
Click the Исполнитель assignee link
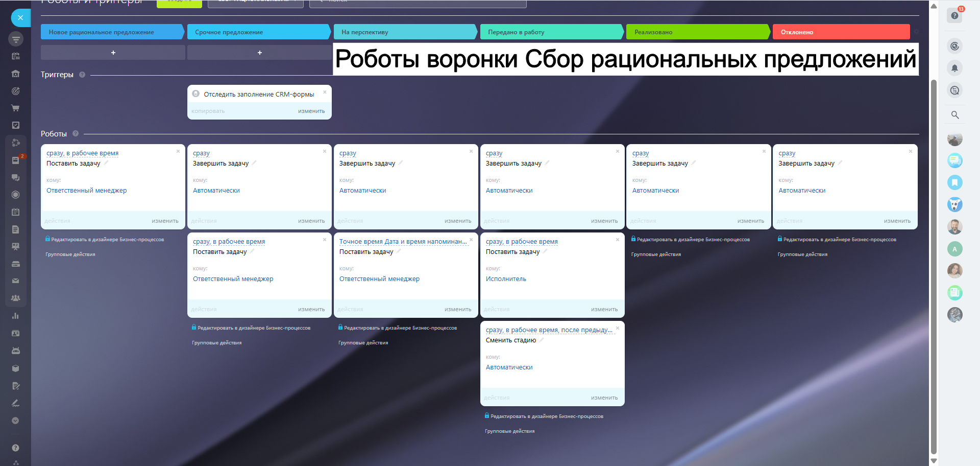click(506, 279)
